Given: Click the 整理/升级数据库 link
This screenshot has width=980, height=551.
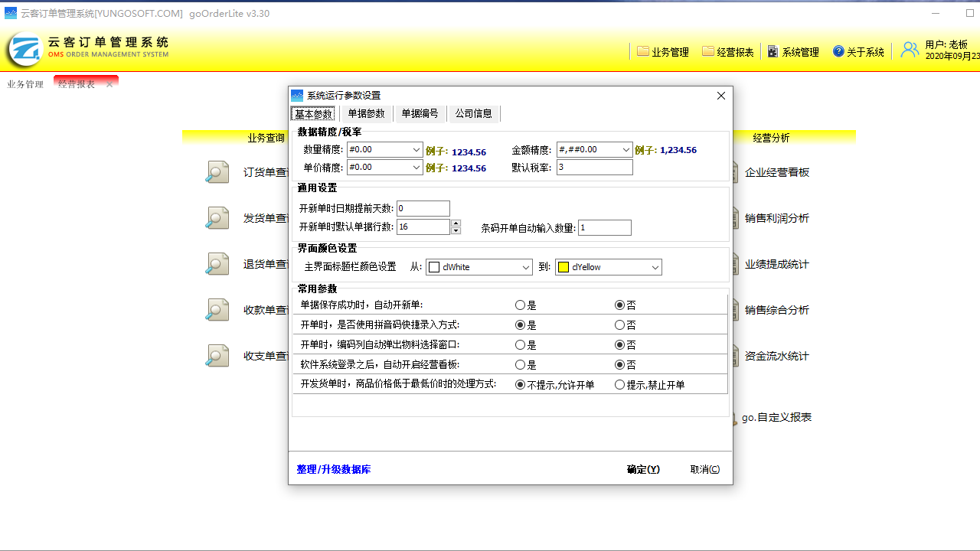Looking at the screenshot, I should click(334, 469).
